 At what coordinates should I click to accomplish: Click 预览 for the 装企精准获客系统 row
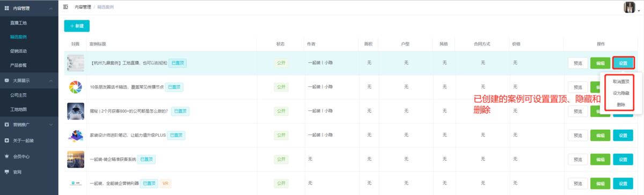(577, 159)
